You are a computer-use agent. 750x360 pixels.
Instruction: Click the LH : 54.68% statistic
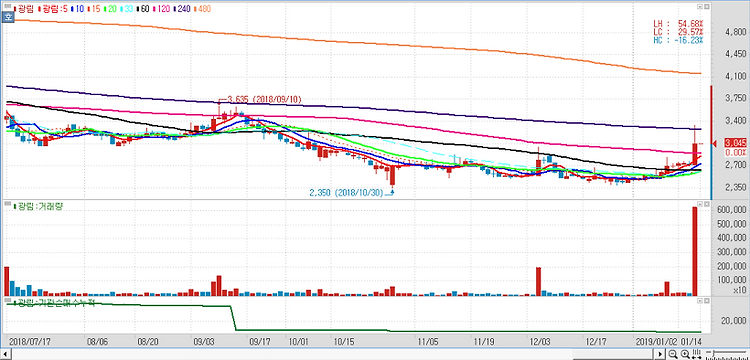[x=678, y=23]
